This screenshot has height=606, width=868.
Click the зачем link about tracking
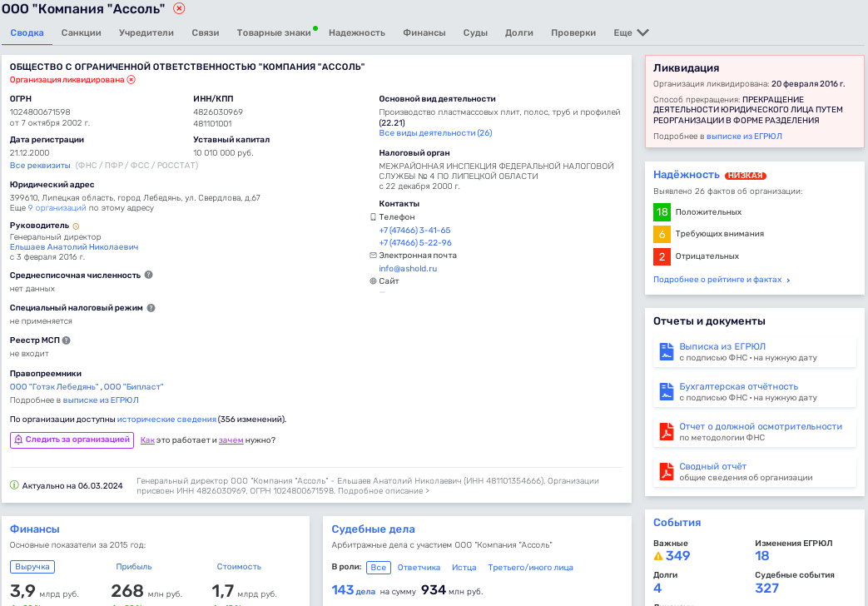point(231,440)
